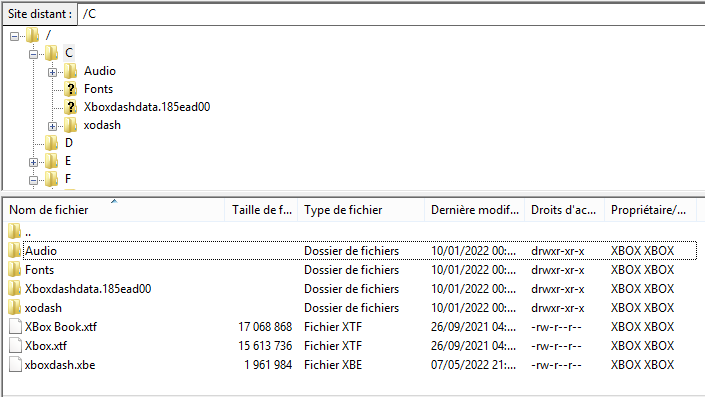
Task: Click the Xbox.xtf file icon
Action: [x=15, y=345]
